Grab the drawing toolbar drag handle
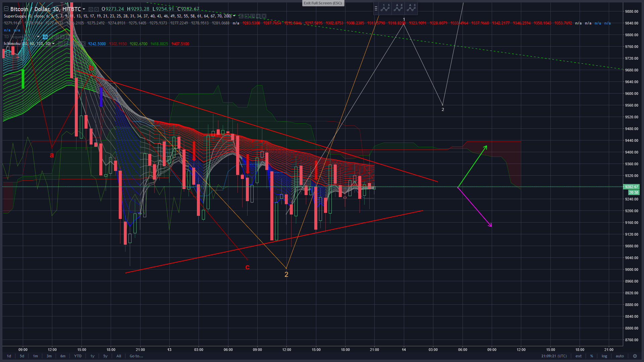This screenshot has width=644, height=362. point(376,8)
